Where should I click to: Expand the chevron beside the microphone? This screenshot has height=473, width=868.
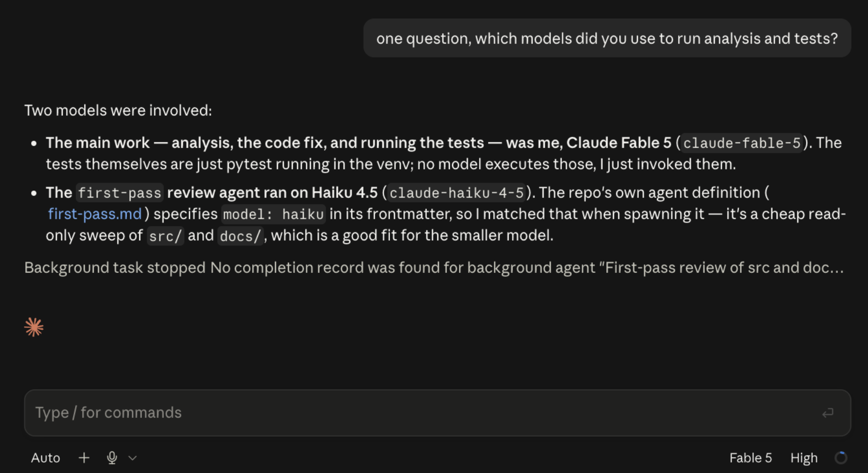133,458
